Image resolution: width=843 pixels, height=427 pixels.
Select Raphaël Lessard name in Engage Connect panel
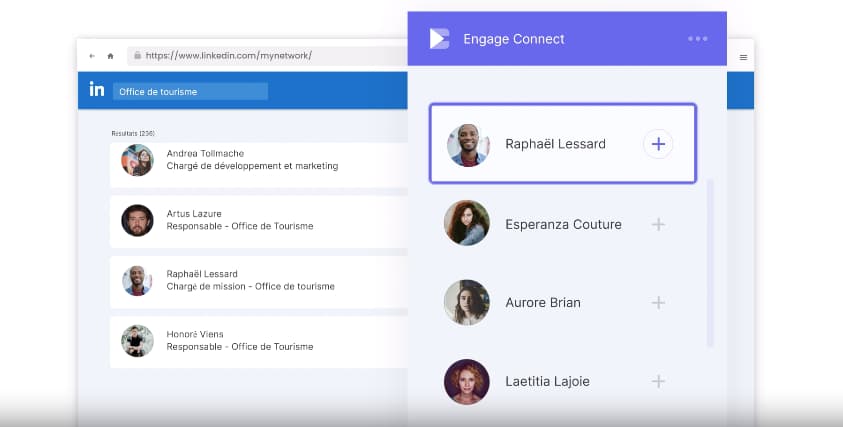tap(555, 144)
